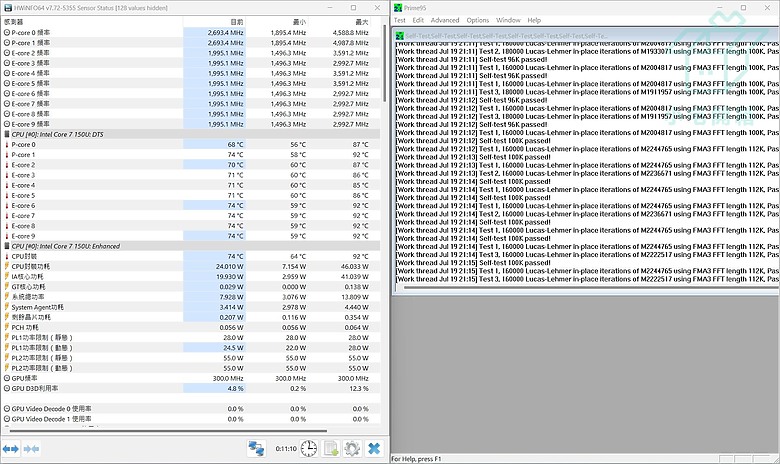Click the sensor name column header
The image size is (780, 464).
[x=93, y=22]
